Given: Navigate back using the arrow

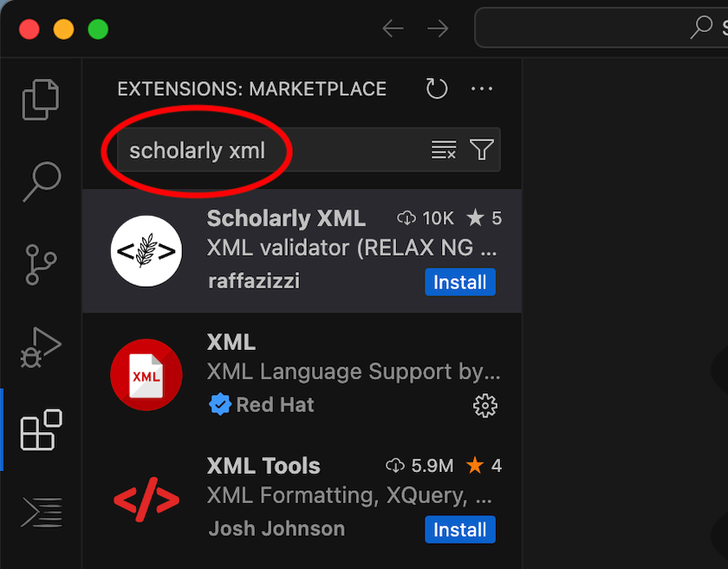Looking at the screenshot, I should (393, 28).
